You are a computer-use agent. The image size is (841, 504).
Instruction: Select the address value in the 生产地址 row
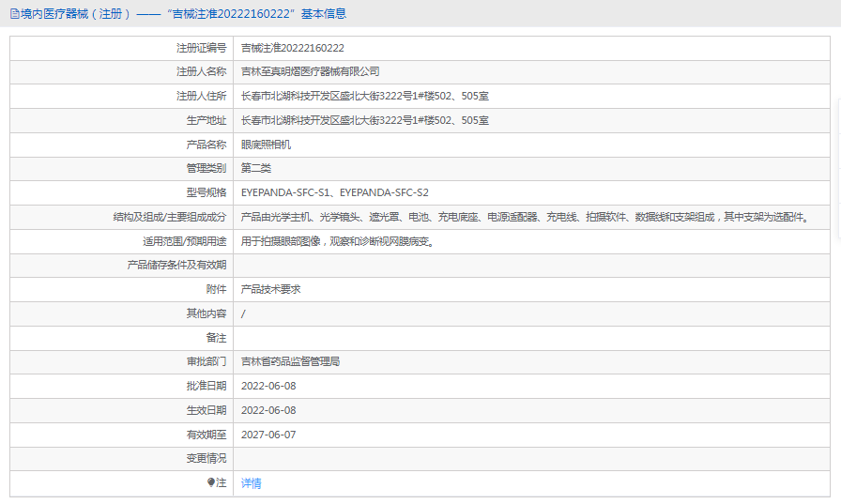pyautogui.click(x=365, y=121)
